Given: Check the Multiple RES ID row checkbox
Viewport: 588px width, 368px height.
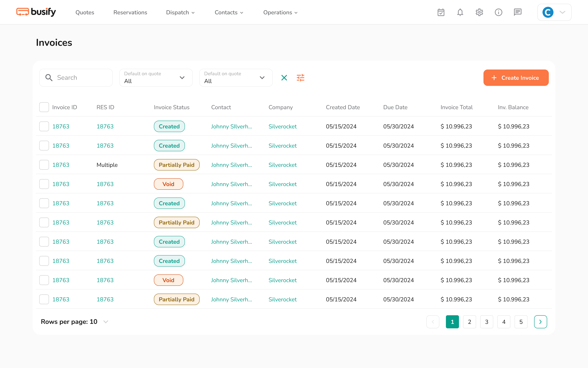Looking at the screenshot, I should tap(44, 165).
